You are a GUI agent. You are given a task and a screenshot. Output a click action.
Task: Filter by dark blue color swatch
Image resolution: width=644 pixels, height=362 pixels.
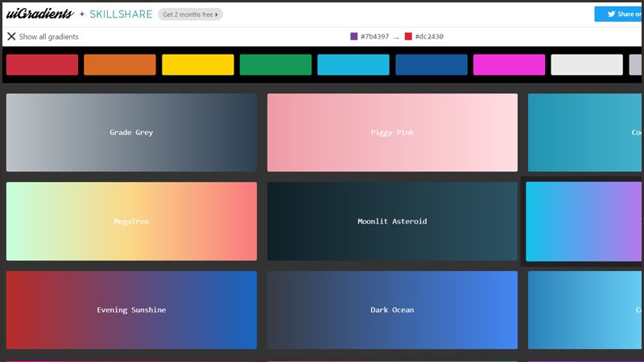click(431, 65)
